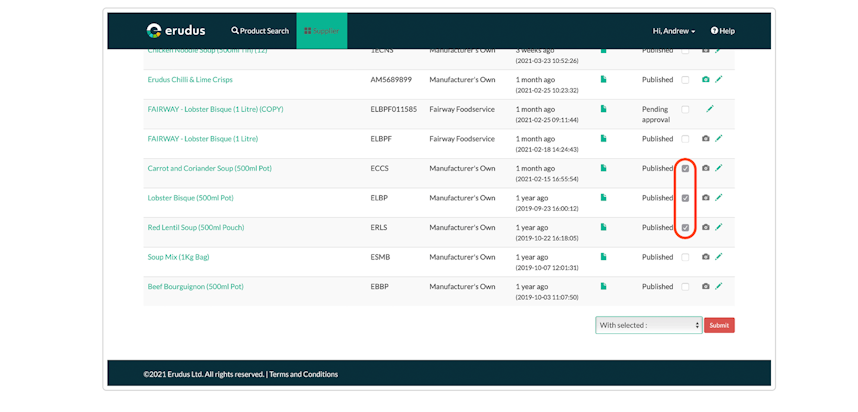
Task: Tick checkbox for Erudus Chilli & Lime Crisps
Action: point(685,80)
